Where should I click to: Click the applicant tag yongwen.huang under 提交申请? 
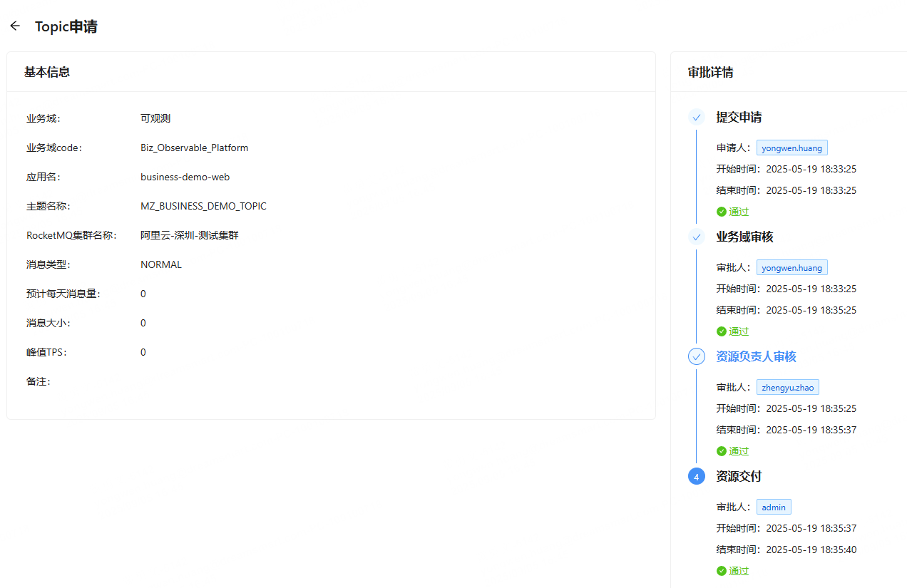(791, 148)
